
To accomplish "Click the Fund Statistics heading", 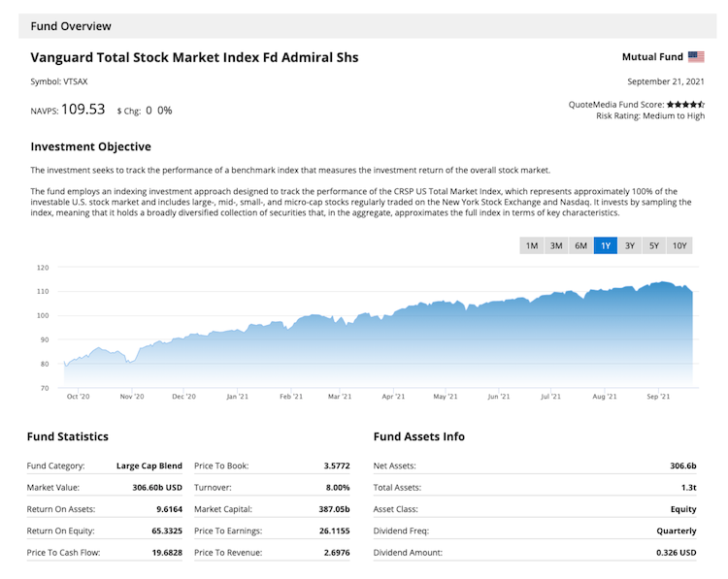I will (68, 436).
